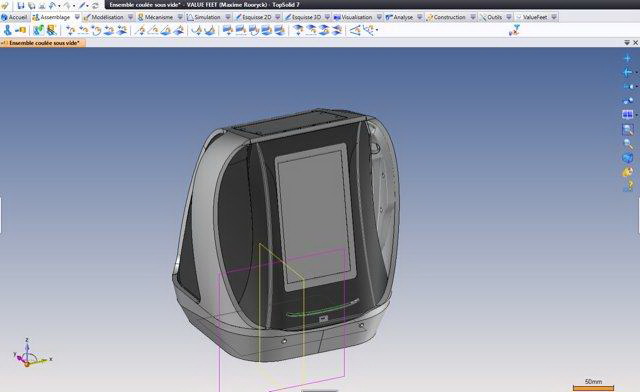Click the zoom window magnifier icon
The height and width of the screenshot is (392, 640).
[x=628, y=130]
